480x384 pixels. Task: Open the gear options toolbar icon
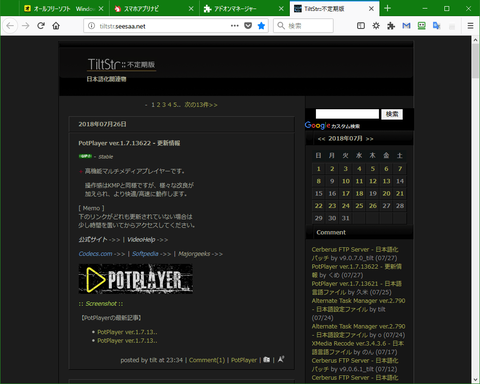pyautogui.click(x=376, y=26)
